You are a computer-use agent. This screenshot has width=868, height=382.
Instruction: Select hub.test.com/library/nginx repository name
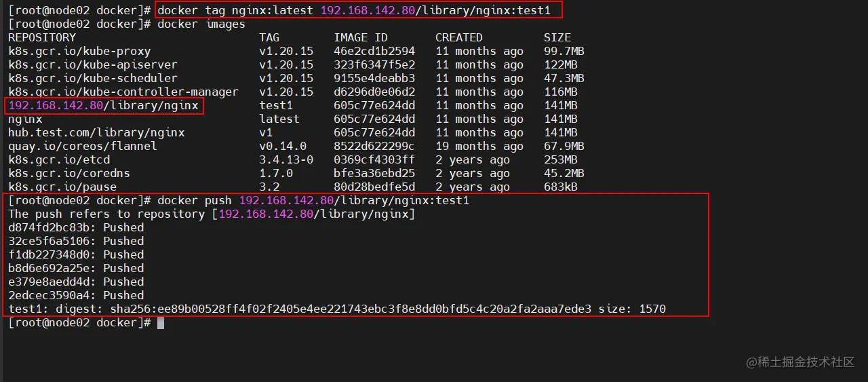coord(96,132)
